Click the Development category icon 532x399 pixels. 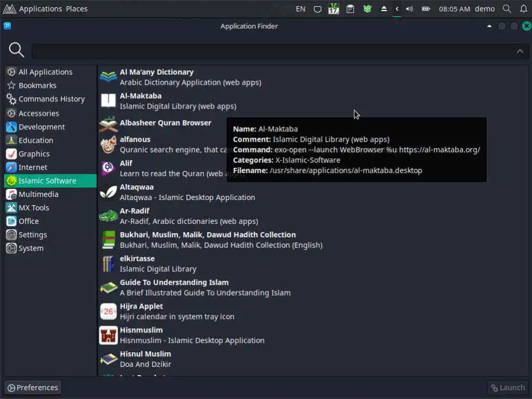(11, 127)
